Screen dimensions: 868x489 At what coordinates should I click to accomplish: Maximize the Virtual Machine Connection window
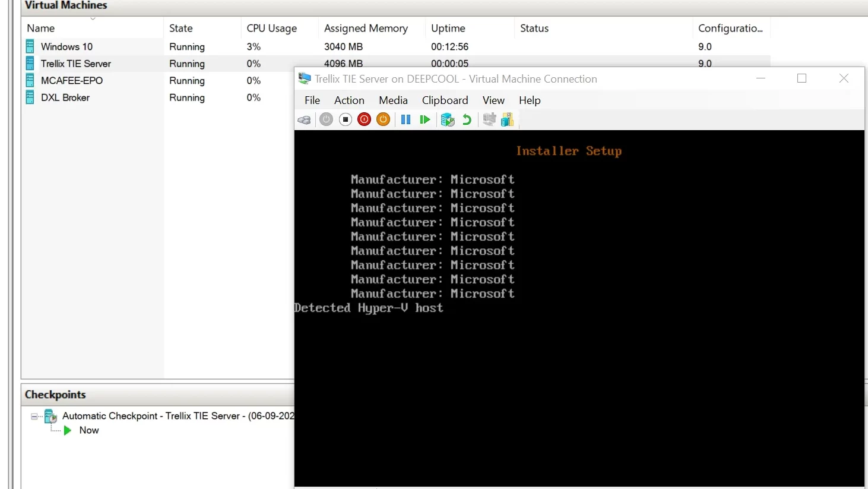pos(802,78)
